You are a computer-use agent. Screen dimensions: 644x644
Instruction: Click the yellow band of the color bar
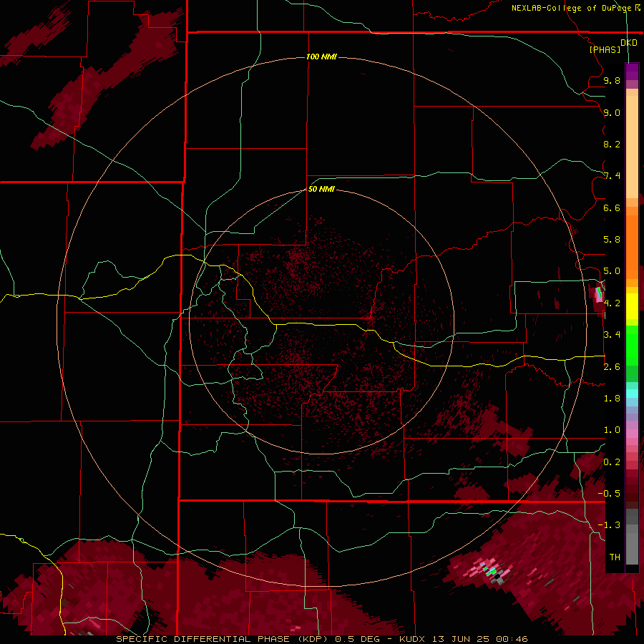coord(632,306)
